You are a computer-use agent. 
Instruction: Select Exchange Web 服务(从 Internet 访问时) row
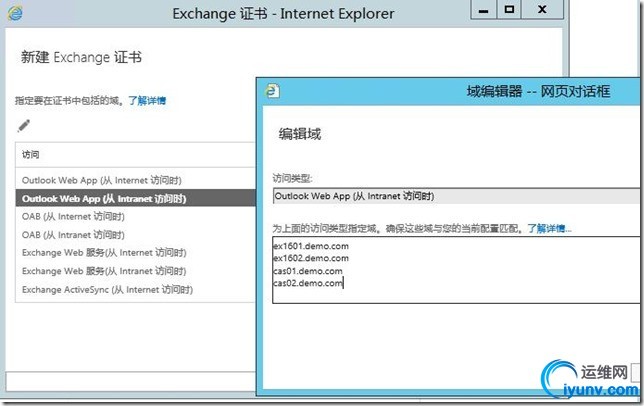pyautogui.click(x=136, y=253)
